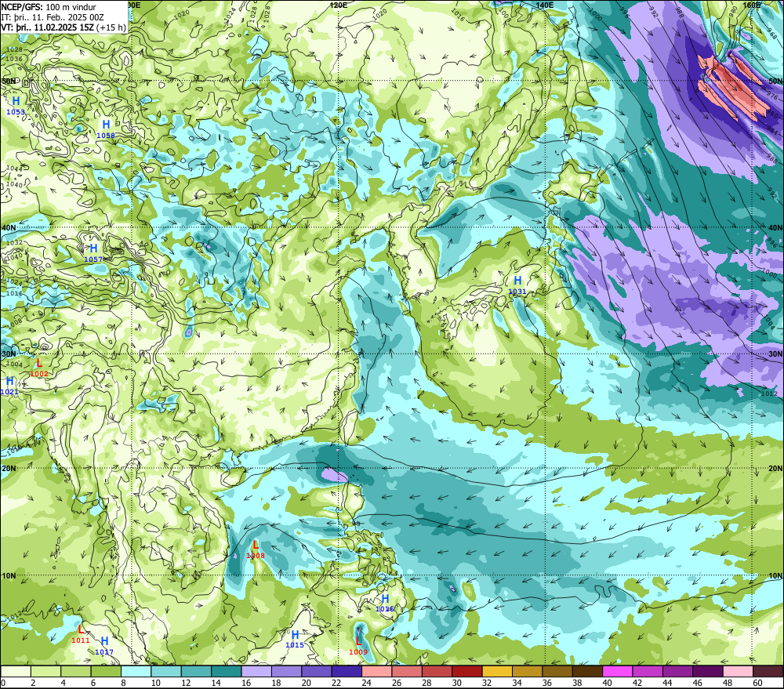Click the 120E longitude label
The image size is (784, 689).
[339, 5]
